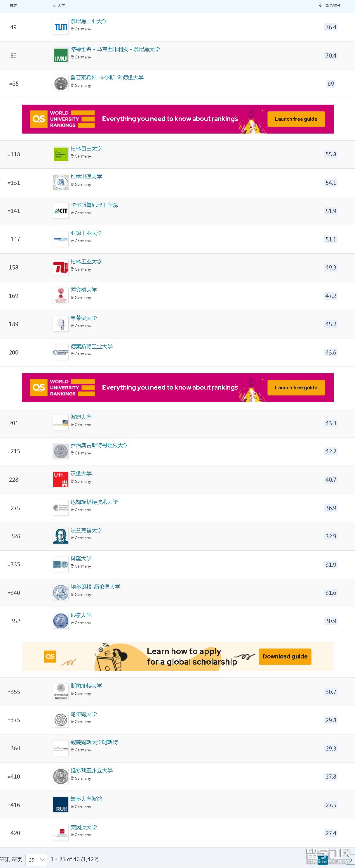355x868 pixels.
Task: Open the blue RUB logo for 鲁尔大学波鸿
Action: pyautogui.click(x=60, y=805)
